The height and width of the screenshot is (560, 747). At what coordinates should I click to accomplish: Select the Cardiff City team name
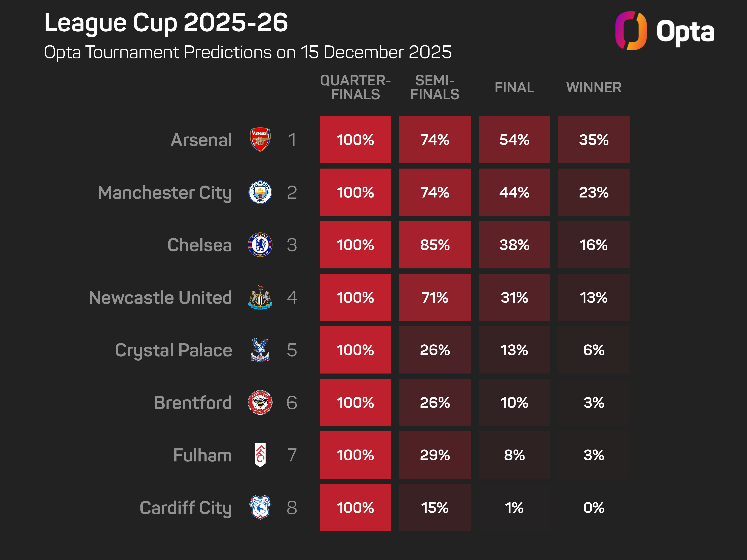186,508
